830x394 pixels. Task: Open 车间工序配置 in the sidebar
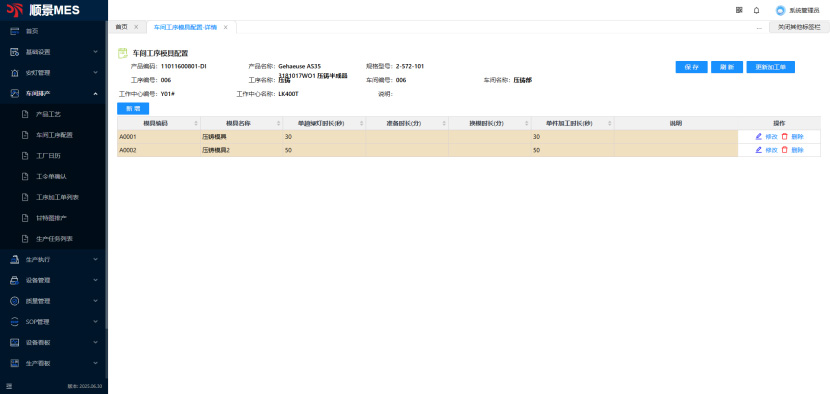[x=54, y=135]
